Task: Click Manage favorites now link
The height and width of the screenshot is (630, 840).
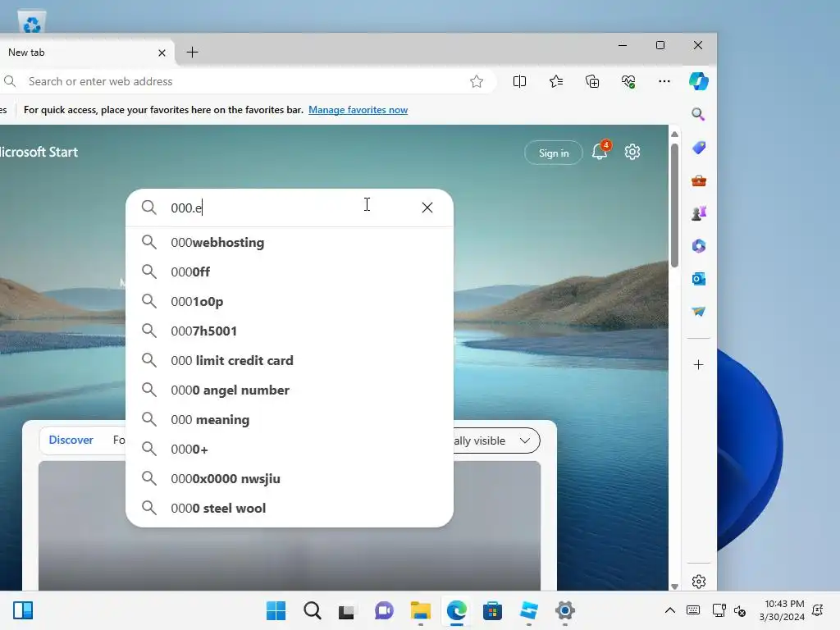Action: [358, 110]
